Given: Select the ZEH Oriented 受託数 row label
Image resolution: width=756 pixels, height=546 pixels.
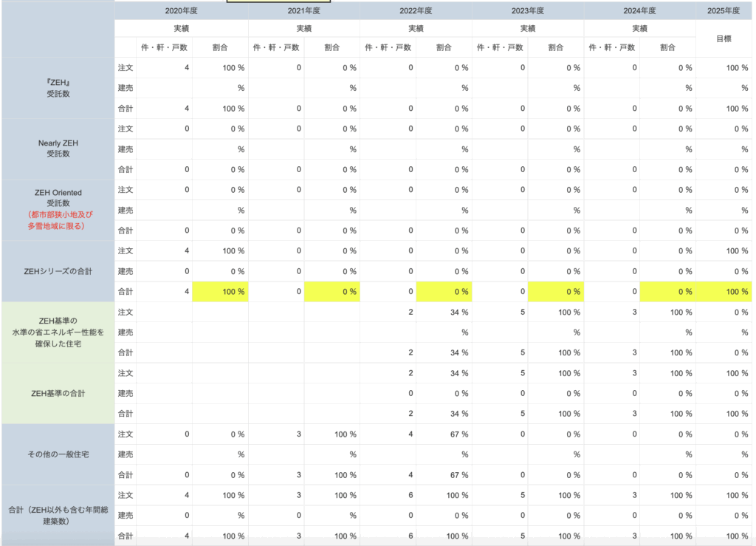Looking at the screenshot, I should (58, 197).
